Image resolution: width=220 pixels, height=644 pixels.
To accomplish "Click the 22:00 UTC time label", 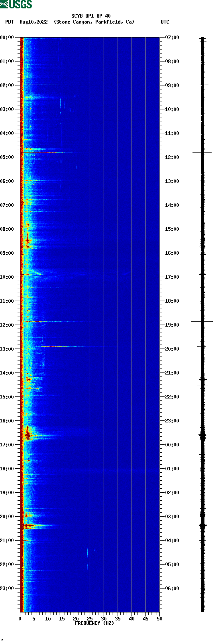I will click(172, 397).
